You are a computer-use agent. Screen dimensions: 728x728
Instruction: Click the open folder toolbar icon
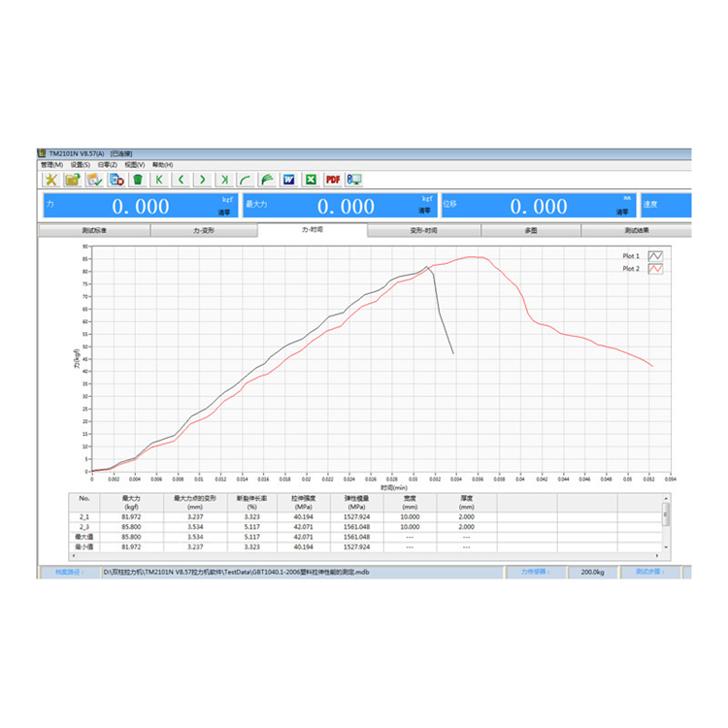coord(72,180)
